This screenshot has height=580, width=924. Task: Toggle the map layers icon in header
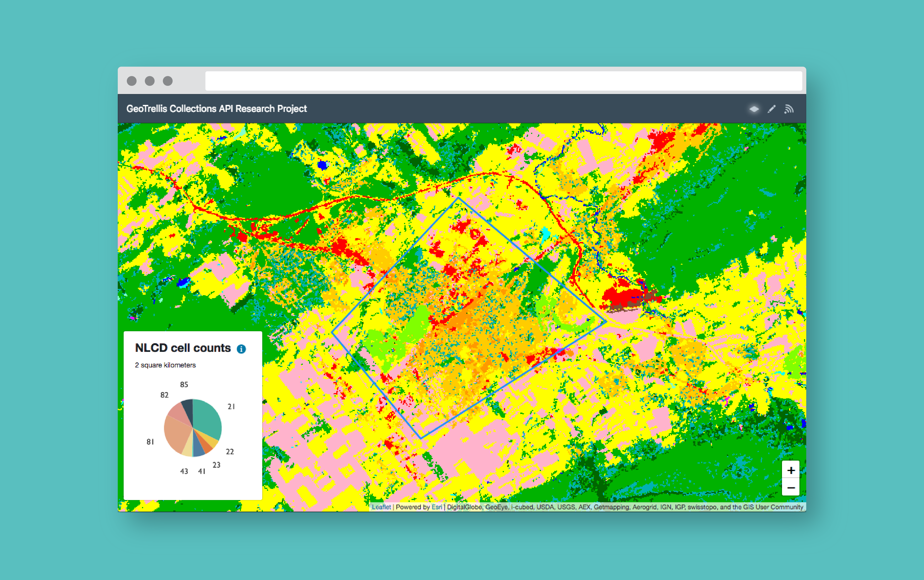(x=754, y=109)
